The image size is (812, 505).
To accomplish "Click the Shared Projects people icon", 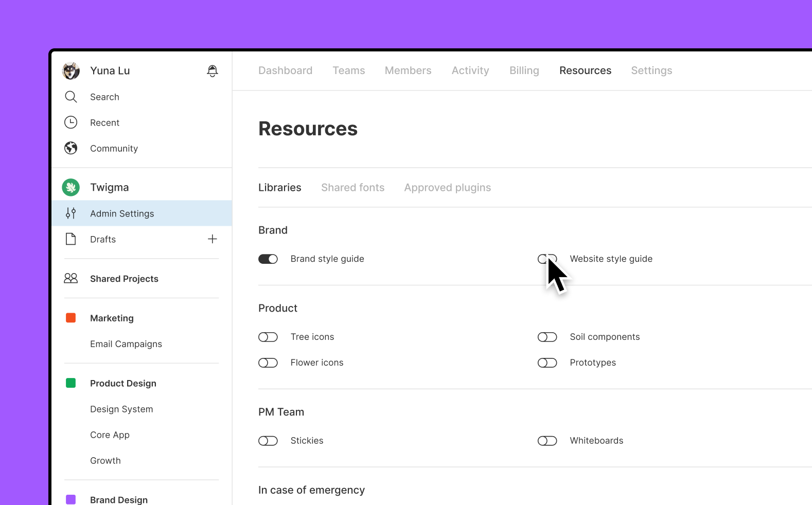I will tap(71, 278).
